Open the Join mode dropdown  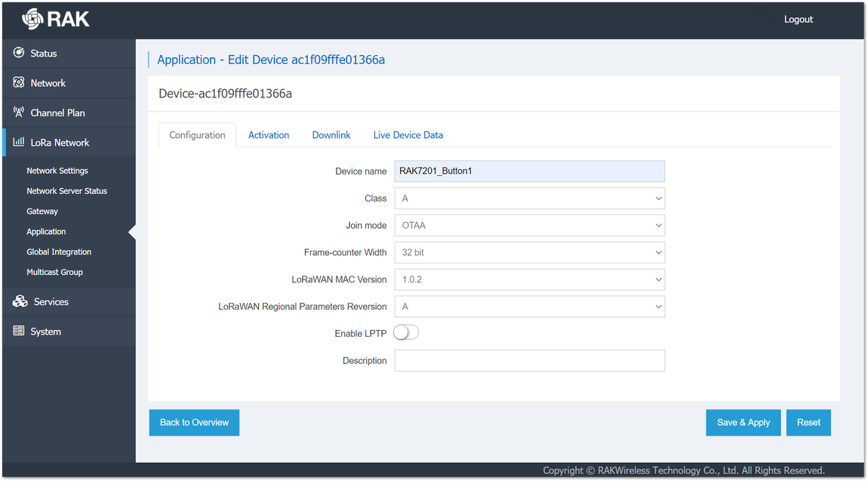click(x=529, y=225)
